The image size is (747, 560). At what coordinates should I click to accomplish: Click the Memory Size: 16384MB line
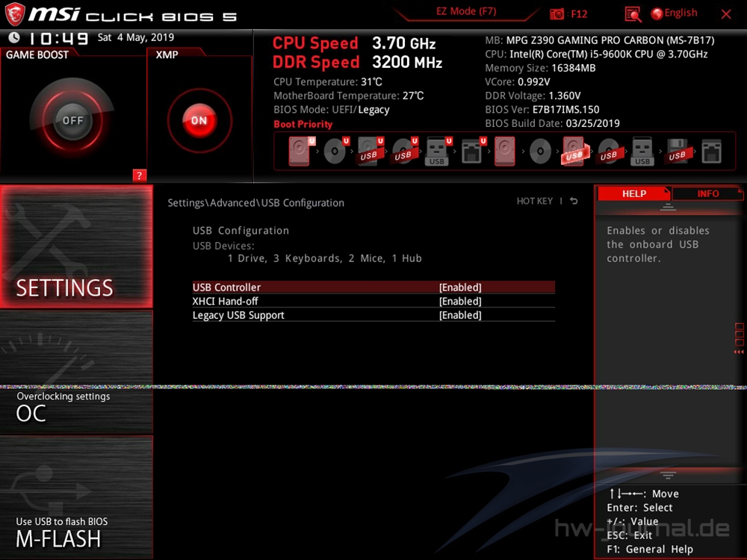(x=540, y=68)
